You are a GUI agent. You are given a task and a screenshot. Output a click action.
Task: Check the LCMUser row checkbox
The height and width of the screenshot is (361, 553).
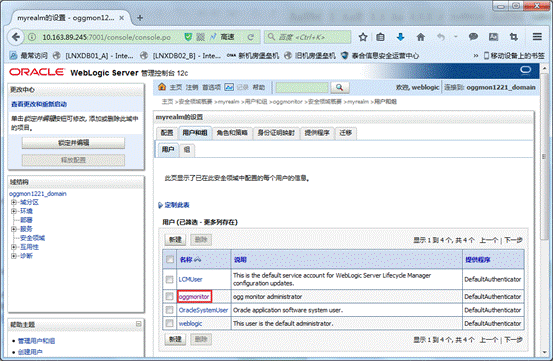(169, 279)
